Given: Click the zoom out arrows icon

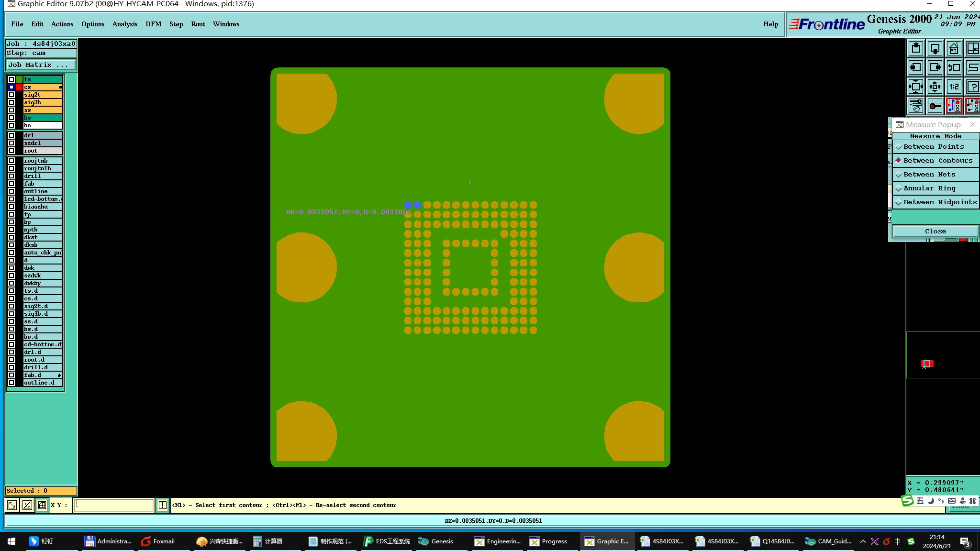Looking at the screenshot, I should click(x=935, y=87).
